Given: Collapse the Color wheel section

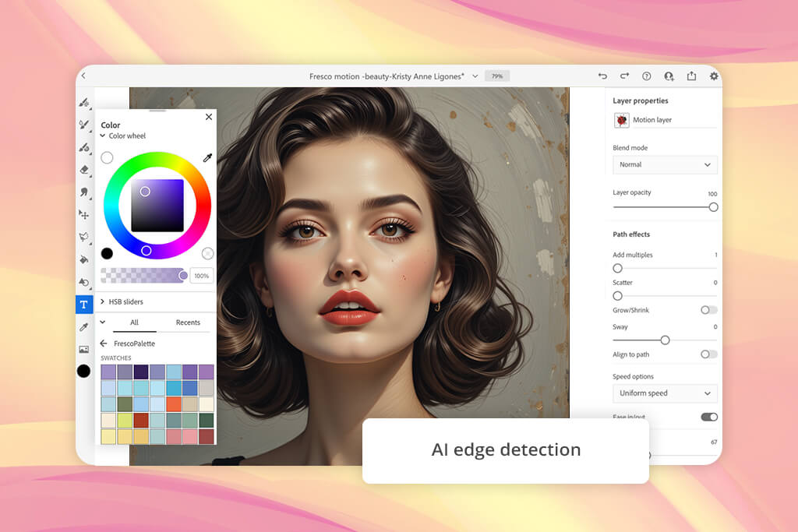Looking at the screenshot, I should click(103, 136).
